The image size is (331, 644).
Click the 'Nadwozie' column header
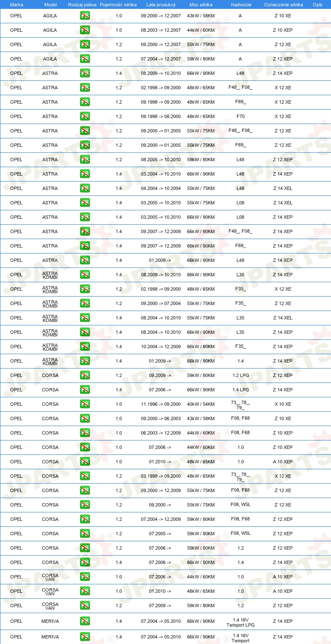pyautogui.click(x=240, y=4)
